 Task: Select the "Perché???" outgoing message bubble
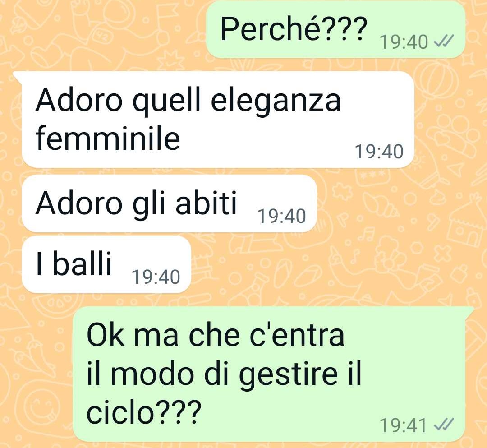[x=336, y=29]
